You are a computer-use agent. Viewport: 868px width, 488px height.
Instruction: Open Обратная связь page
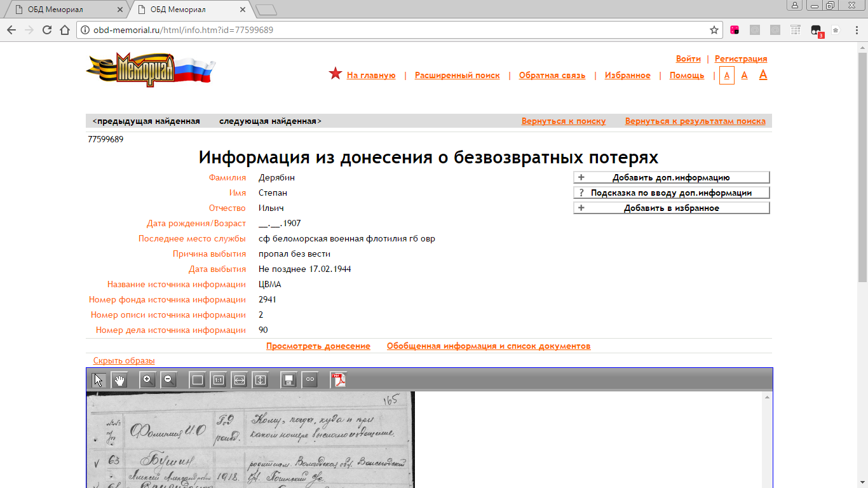[x=552, y=76]
